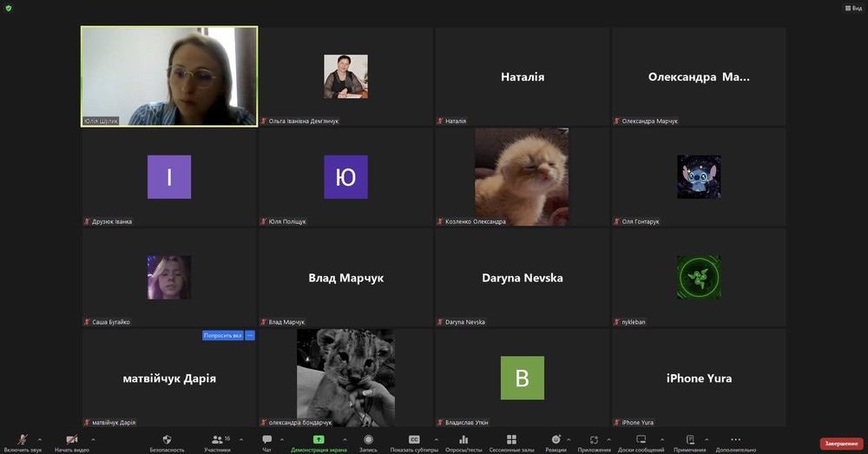Click Саша Бугайко profile picture
Screen dimensions: 868x454
click(169, 278)
